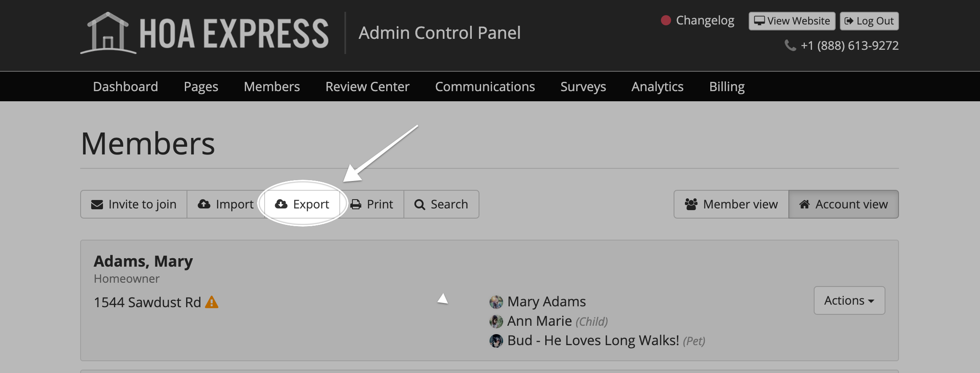
Task: Open the Actions dropdown for Adams
Action: (x=849, y=300)
